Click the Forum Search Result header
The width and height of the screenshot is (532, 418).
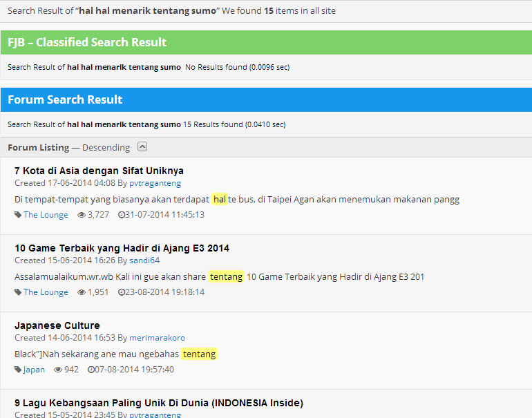click(x=266, y=99)
